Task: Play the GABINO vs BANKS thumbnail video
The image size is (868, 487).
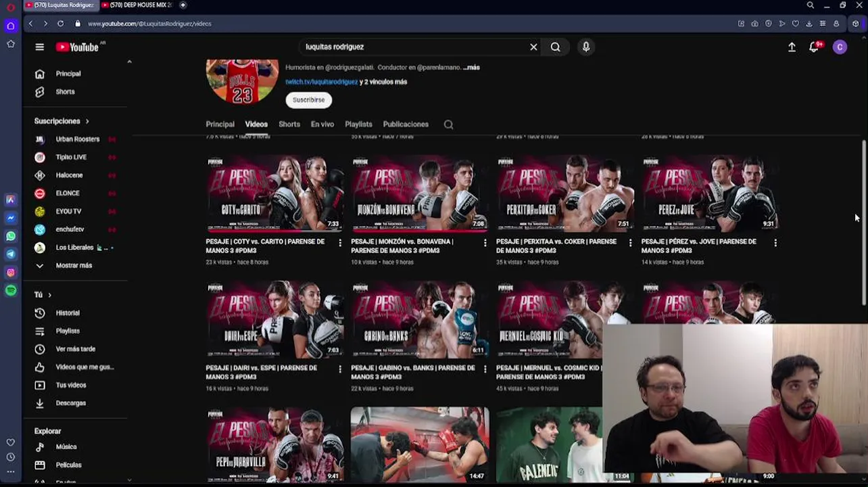Action: (x=420, y=319)
